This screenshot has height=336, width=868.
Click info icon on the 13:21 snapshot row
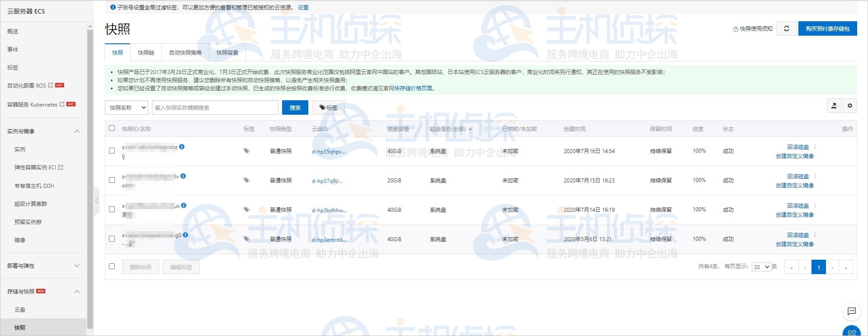pyautogui.click(x=185, y=235)
